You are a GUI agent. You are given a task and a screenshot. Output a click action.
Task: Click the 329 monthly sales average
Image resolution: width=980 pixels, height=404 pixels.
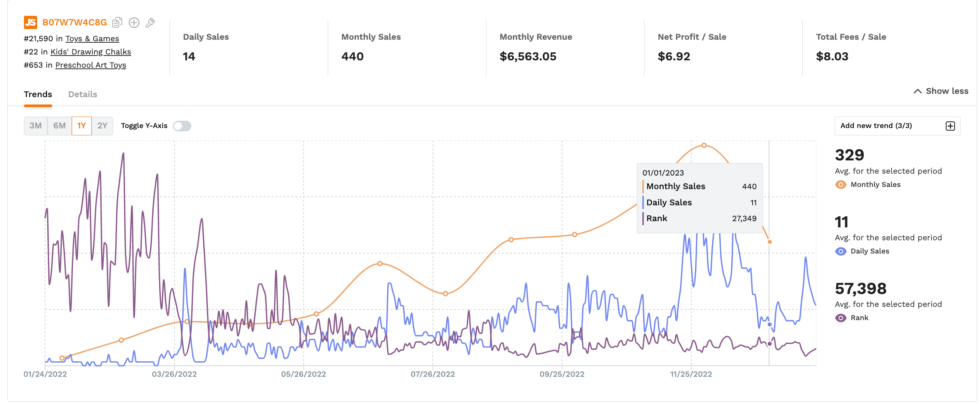tap(849, 155)
